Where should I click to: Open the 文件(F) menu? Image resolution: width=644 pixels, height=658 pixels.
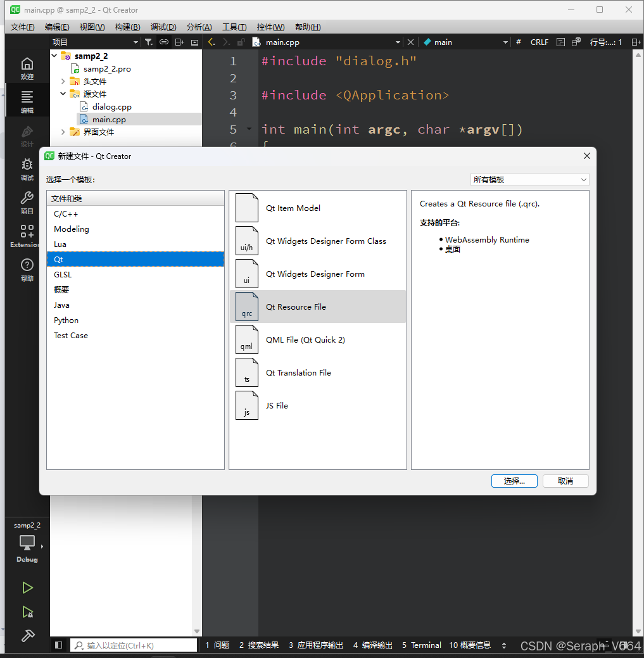[23, 27]
